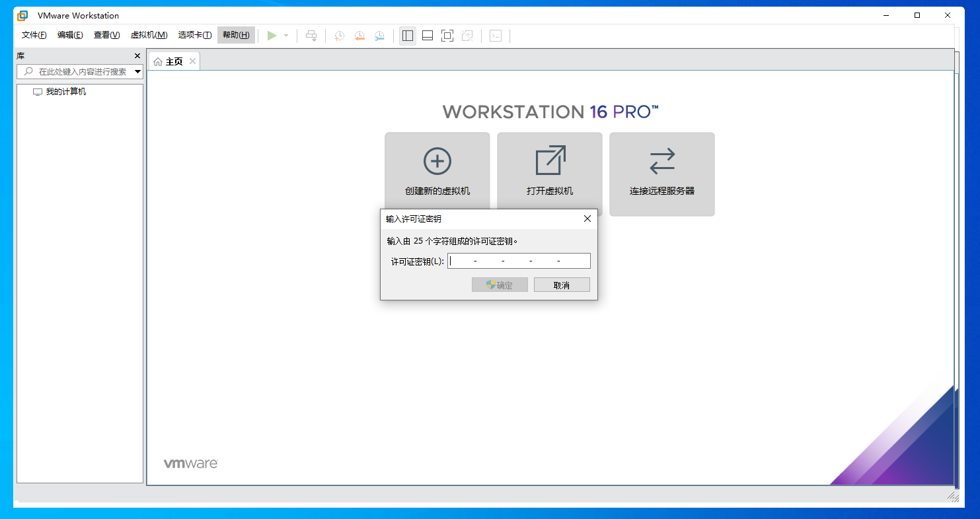The height and width of the screenshot is (519, 980).
Task: Click the 取消 button in license dialog
Action: (x=562, y=285)
